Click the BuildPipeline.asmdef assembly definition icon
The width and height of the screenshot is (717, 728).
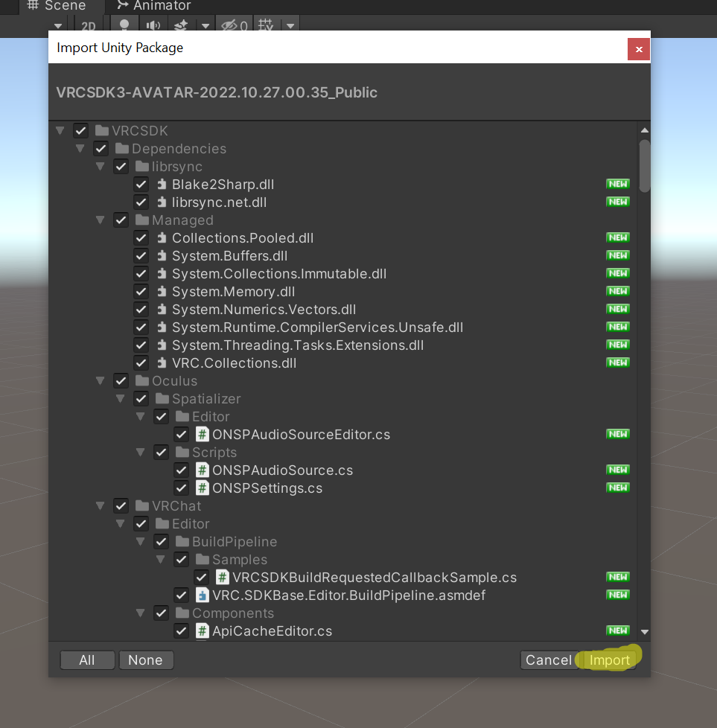point(202,596)
